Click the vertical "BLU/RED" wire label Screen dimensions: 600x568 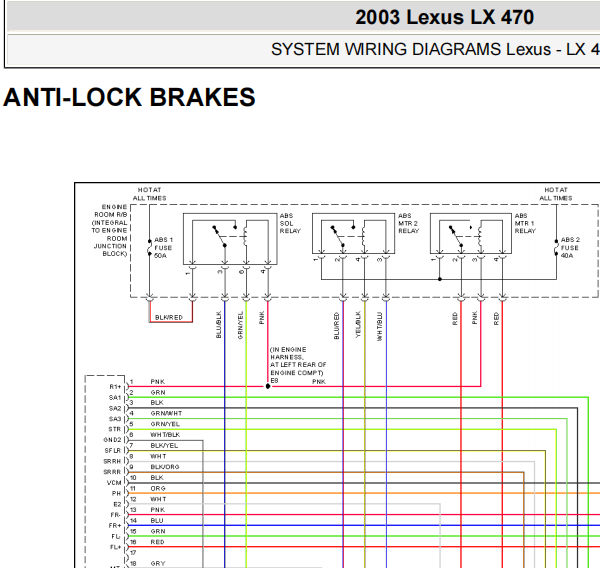[x=337, y=326]
